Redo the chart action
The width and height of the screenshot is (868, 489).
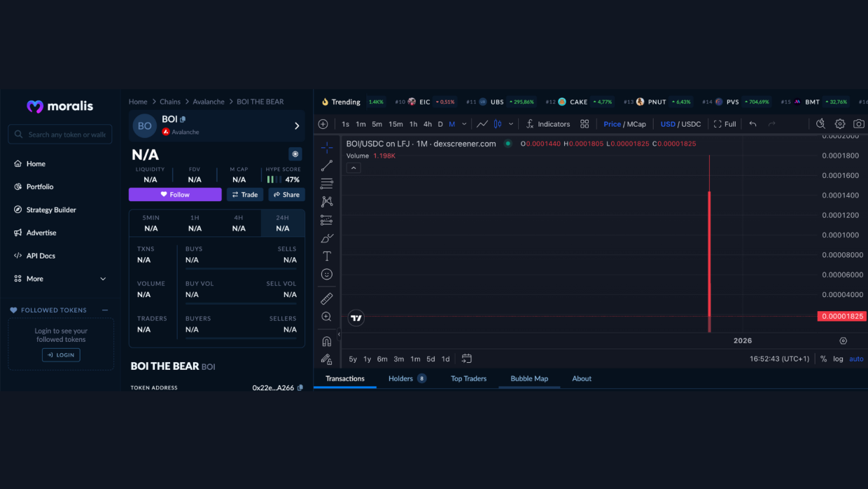click(x=772, y=124)
